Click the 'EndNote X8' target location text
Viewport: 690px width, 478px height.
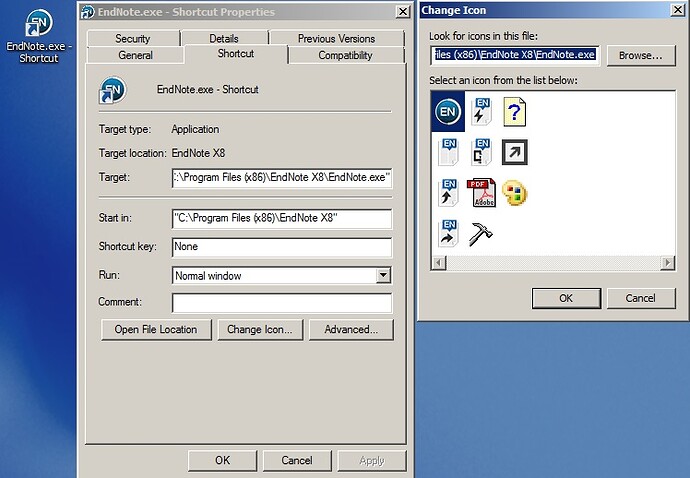(198, 153)
